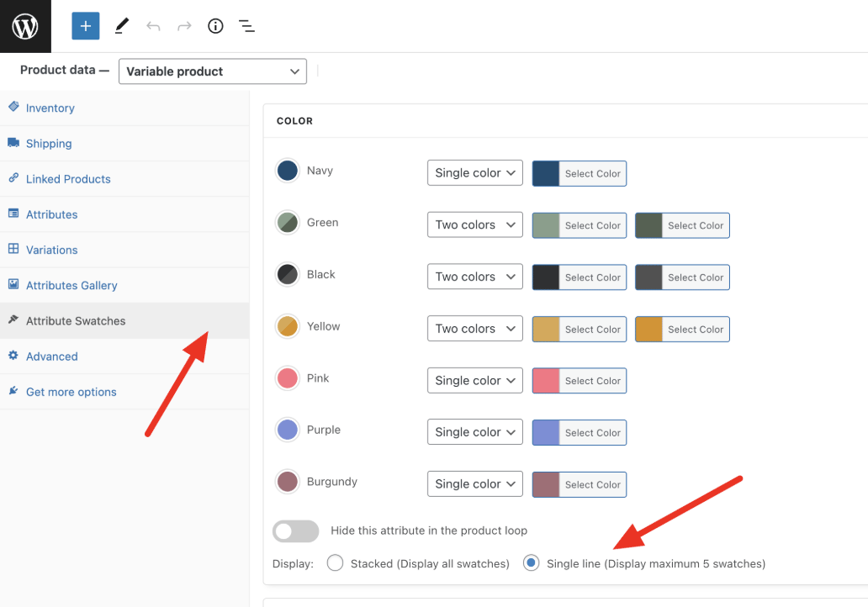Open the Variable product type dropdown
Image resolution: width=868 pixels, height=607 pixels.
coord(213,71)
